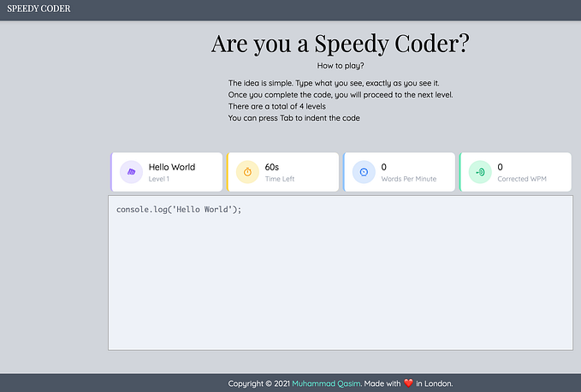Screen dimensions: 581x392
Task: Focus the code typing text area
Action: [x=341, y=273]
